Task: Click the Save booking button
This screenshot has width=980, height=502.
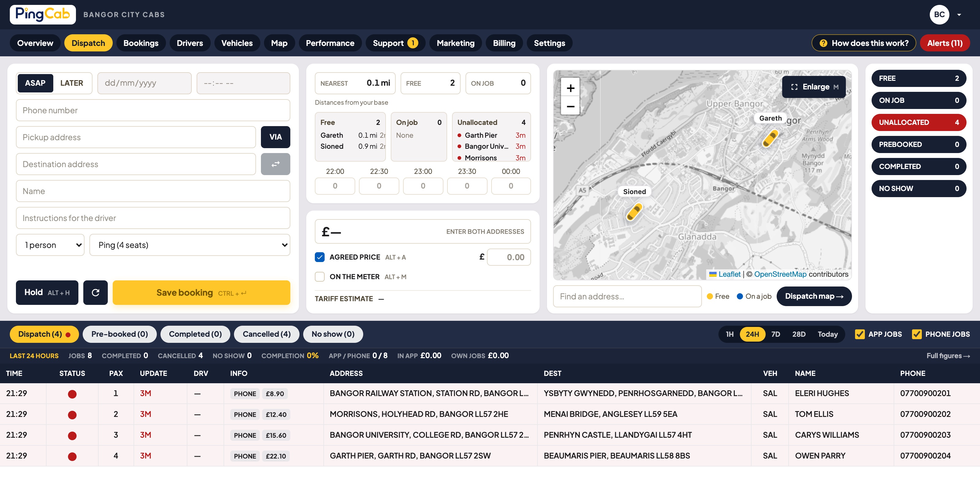Action: pyautogui.click(x=201, y=292)
